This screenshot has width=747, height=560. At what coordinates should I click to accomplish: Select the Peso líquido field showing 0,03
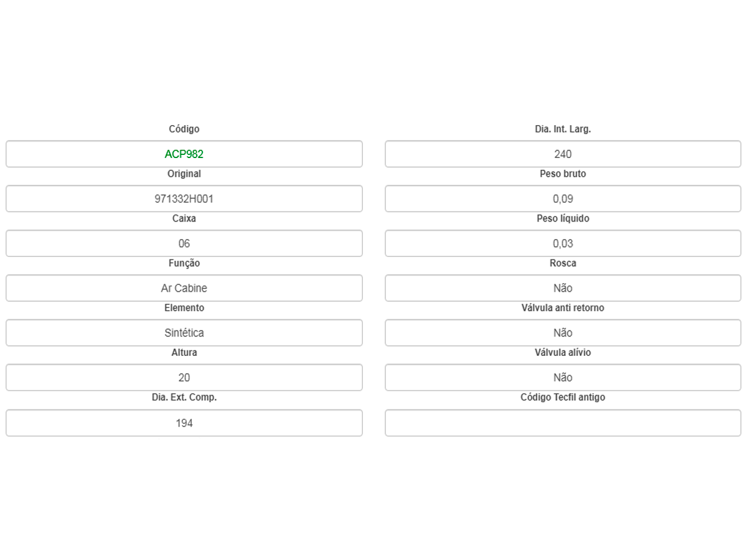pos(563,244)
